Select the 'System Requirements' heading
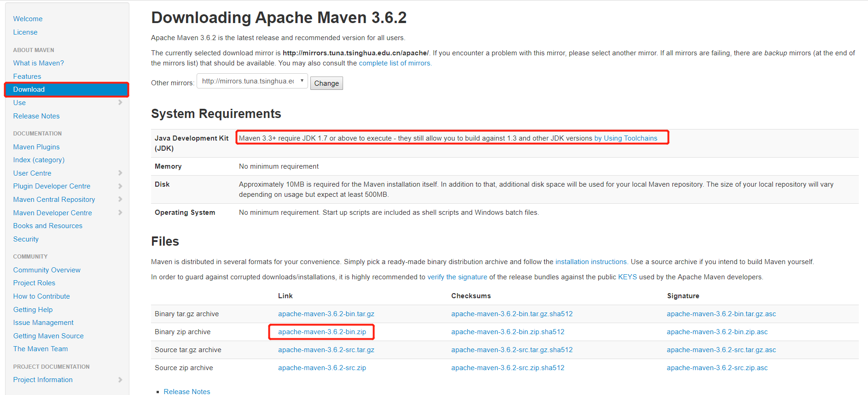The image size is (868, 395). (x=216, y=114)
